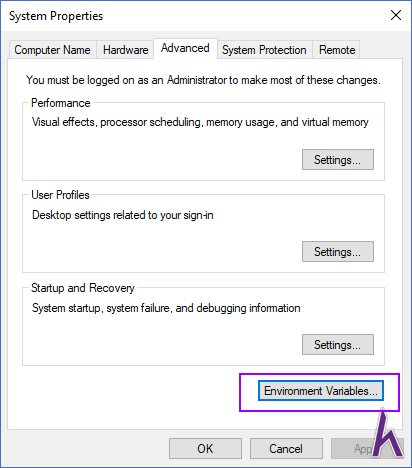
Task: Click the greyed-out Apply button
Action: pos(367,449)
